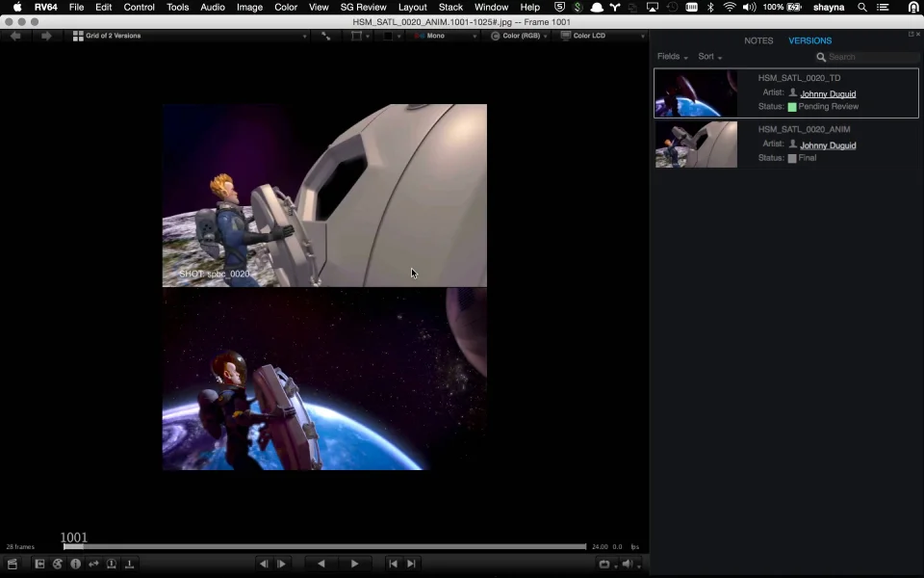Click the timeline scrub bar
The height and width of the screenshot is (578, 924).
click(x=324, y=547)
